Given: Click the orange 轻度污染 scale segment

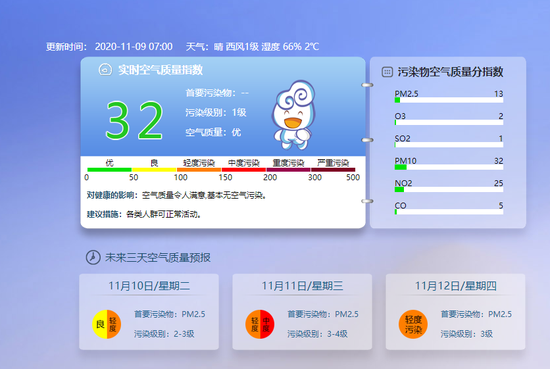Looking at the screenshot, I should 199,170.
